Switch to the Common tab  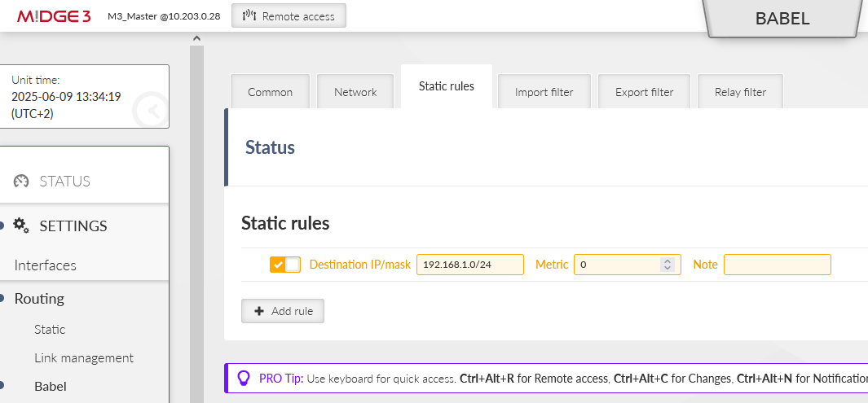click(x=270, y=92)
